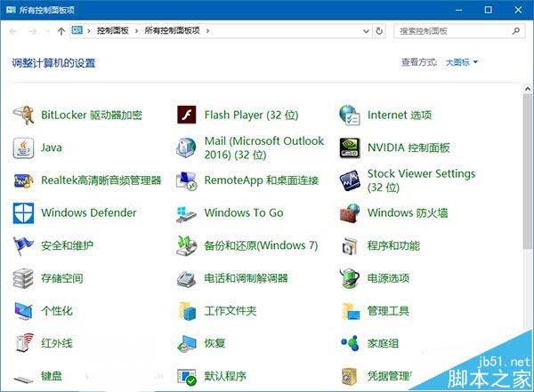Open the RemoteApp 和桌面连接 icon

[187, 180]
